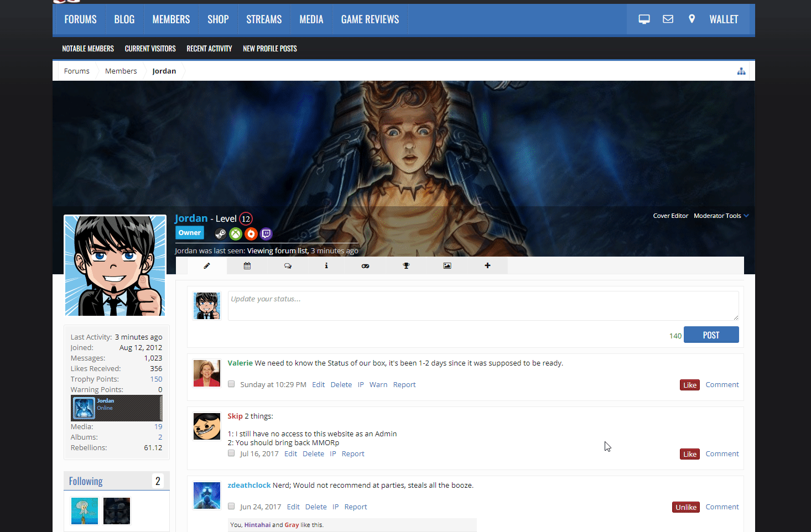811x532 pixels.
Task: Open the envelope inbox icon
Action: click(x=668, y=19)
